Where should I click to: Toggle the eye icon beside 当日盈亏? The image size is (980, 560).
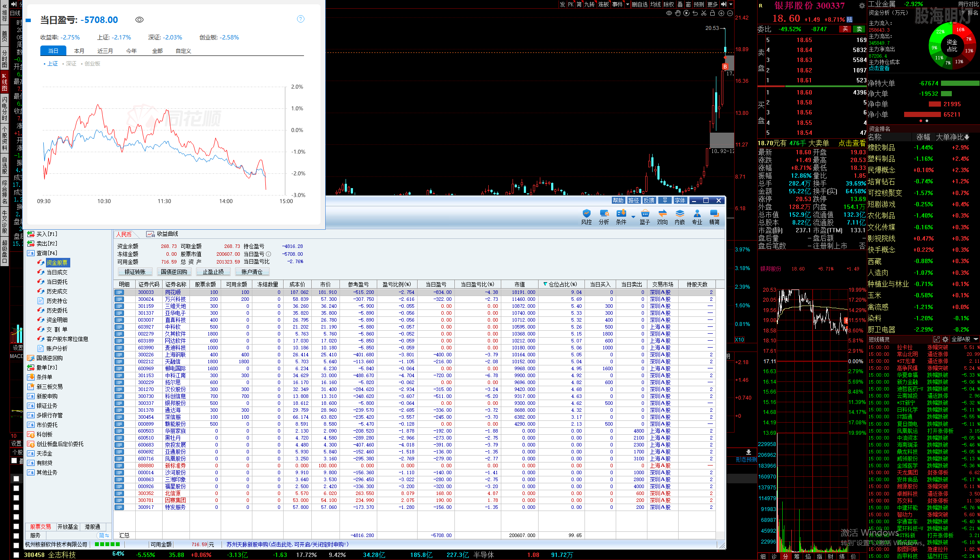tap(139, 20)
